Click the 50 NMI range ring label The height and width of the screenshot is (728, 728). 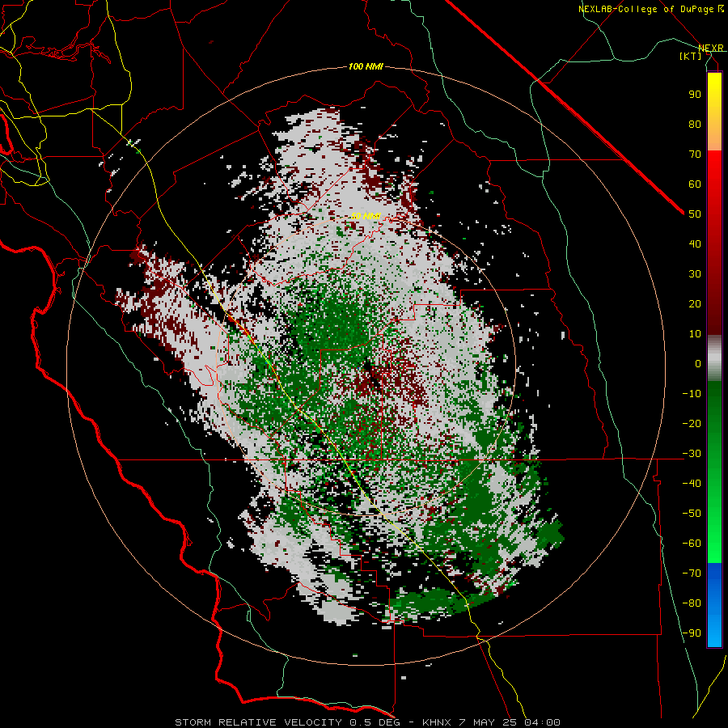point(366,216)
